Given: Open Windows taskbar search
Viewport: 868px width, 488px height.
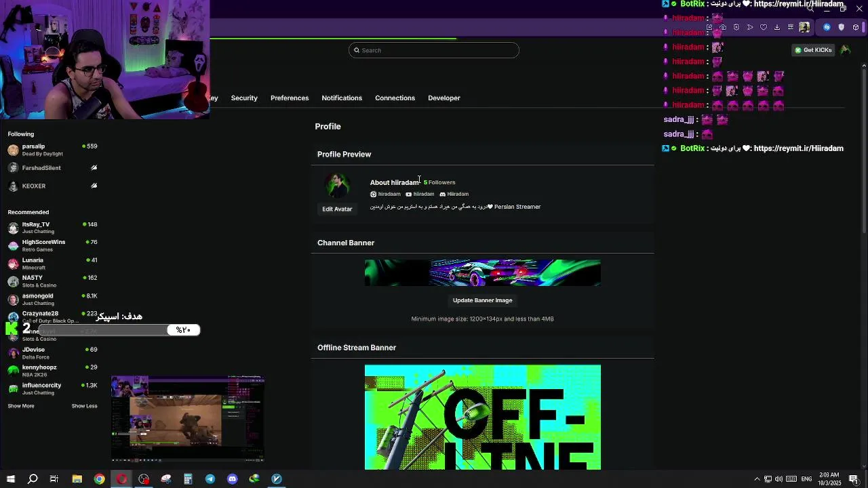Looking at the screenshot, I should 33,479.
